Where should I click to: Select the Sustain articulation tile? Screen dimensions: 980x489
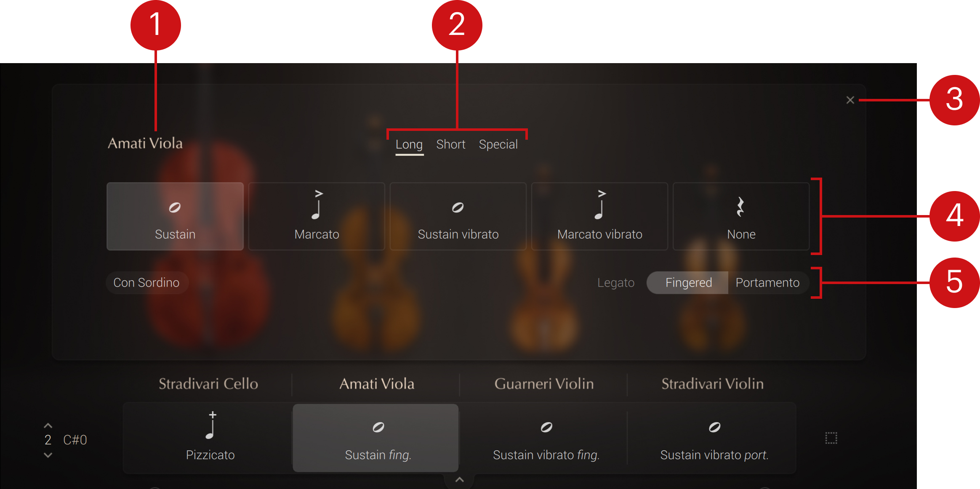(x=175, y=216)
